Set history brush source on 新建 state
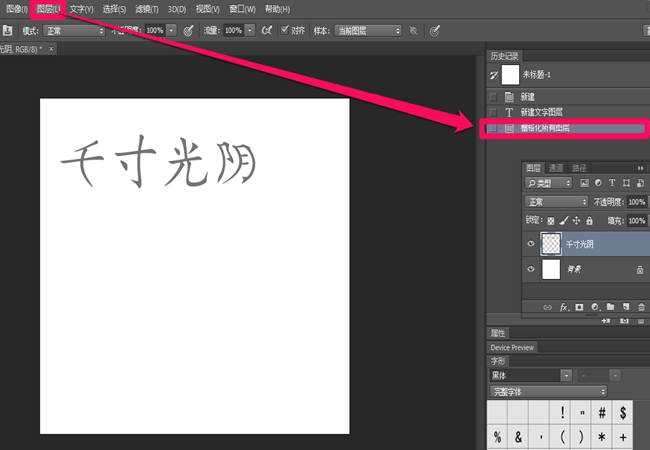The image size is (650, 450). click(x=493, y=97)
